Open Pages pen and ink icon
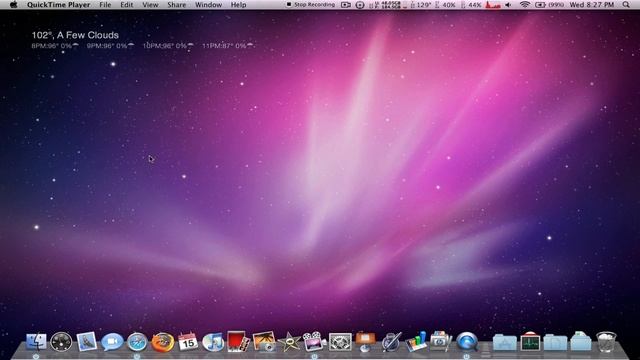 pyautogui.click(x=391, y=342)
